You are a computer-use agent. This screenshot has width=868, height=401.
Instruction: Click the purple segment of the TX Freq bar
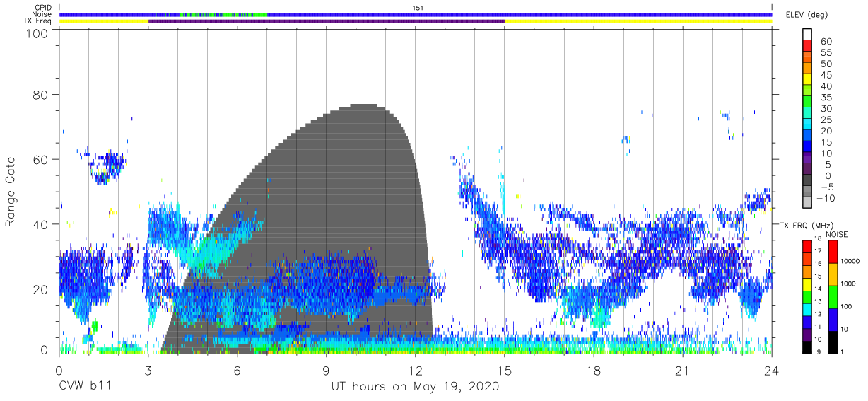pyautogui.click(x=327, y=21)
